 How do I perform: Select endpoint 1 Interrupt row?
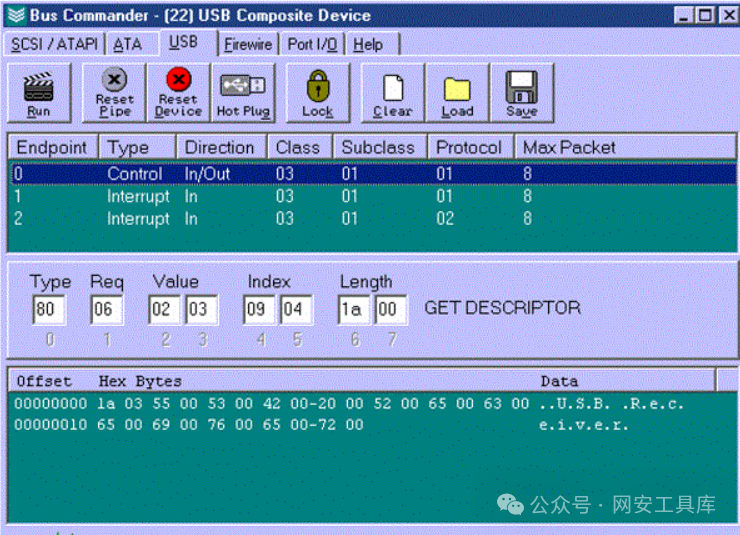[x=300, y=196]
